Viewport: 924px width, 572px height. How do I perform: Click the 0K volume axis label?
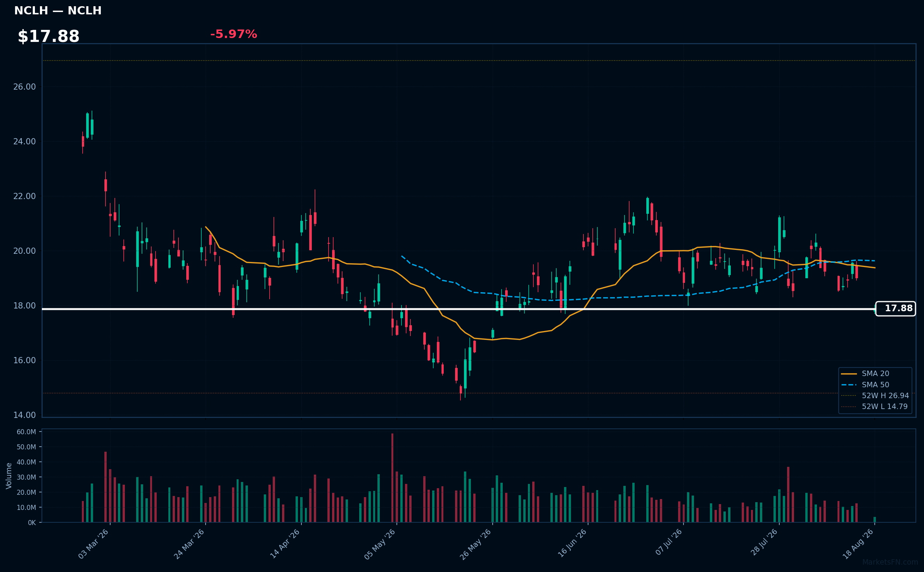[x=32, y=523]
